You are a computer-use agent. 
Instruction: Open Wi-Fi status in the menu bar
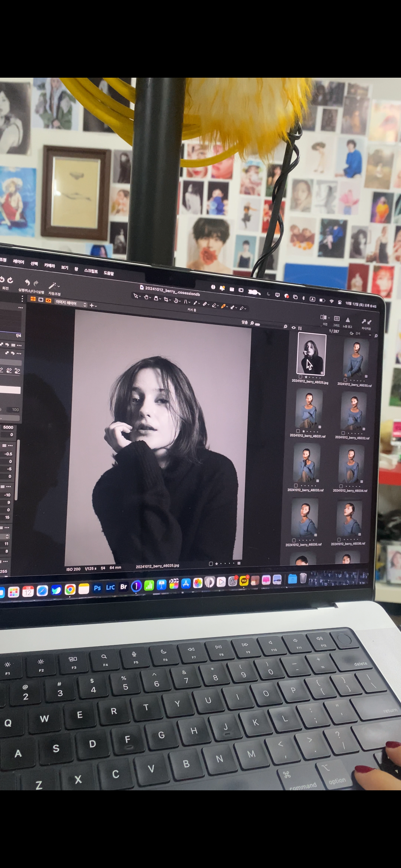click(331, 301)
